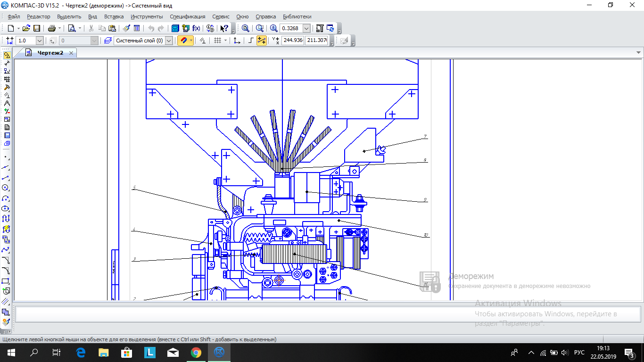This screenshot has width=644, height=362.
Task: Close the Чертеж2 document tab
Action: (x=71, y=53)
